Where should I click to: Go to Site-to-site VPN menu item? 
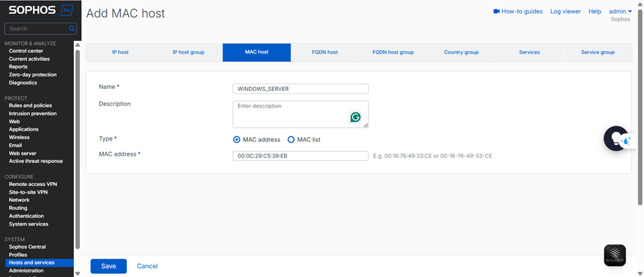pos(28,192)
